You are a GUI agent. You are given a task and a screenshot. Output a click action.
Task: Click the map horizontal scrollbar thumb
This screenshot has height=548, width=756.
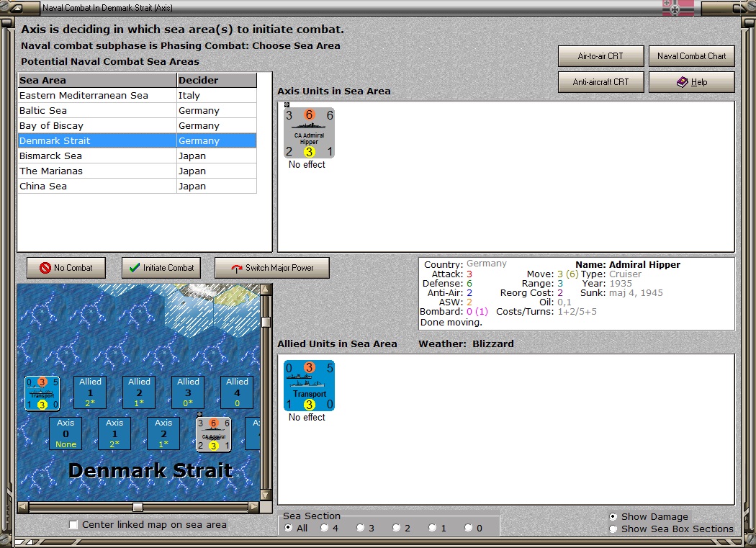[x=138, y=507]
